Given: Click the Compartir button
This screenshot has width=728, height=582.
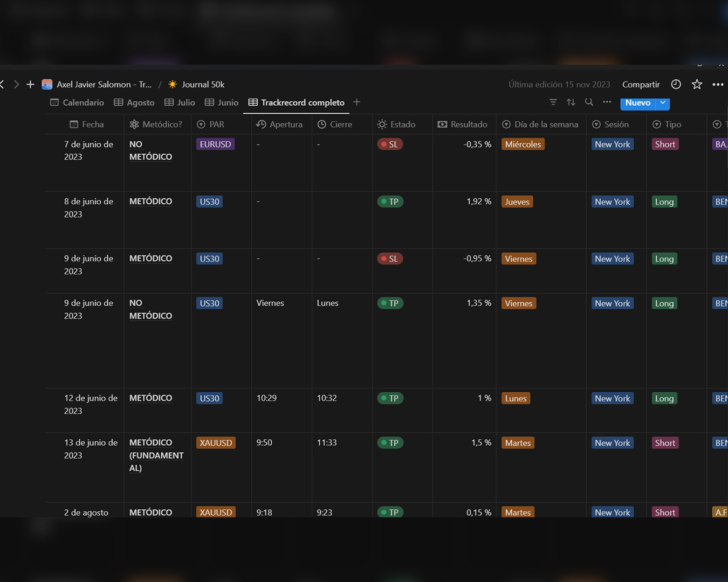Looking at the screenshot, I should [x=641, y=84].
